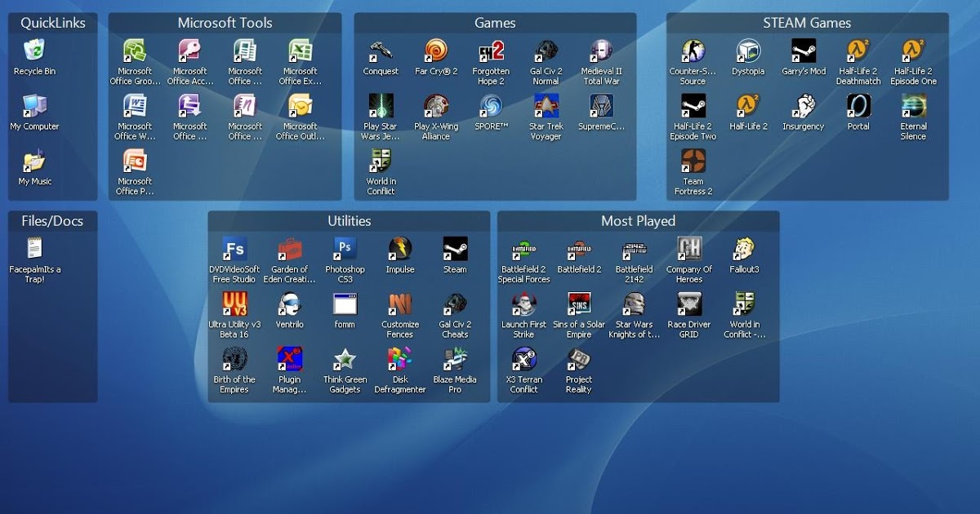Launch Gal Civ 2 Normal
Screen dimensions: 980x514
click(546, 51)
